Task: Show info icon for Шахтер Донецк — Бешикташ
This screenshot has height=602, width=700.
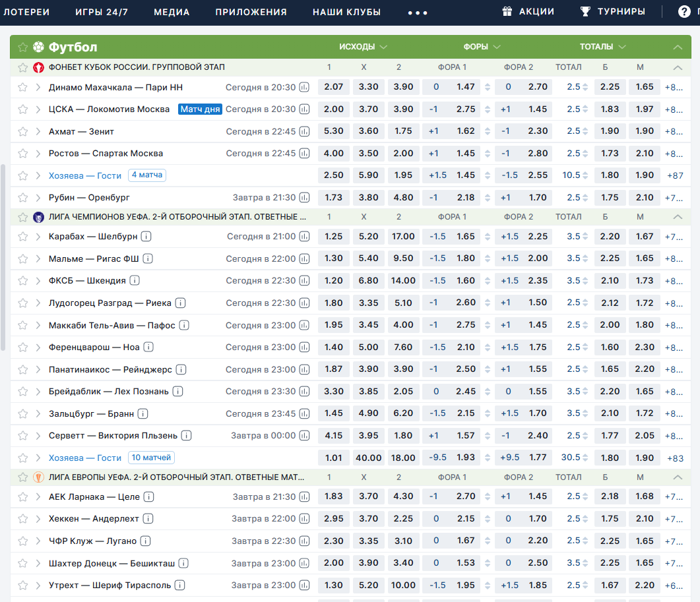Action: pyautogui.click(x=183, y=563)
